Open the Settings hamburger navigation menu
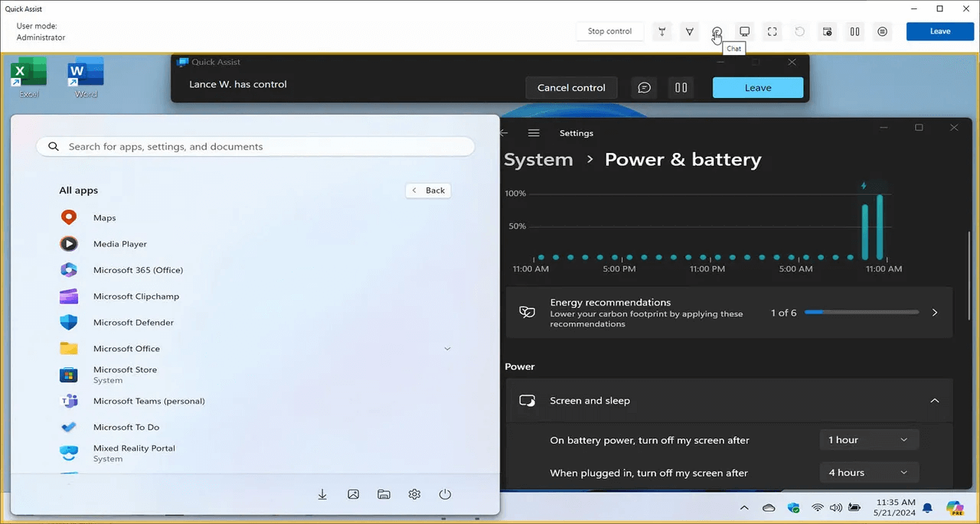 click(x=534, y=133)
